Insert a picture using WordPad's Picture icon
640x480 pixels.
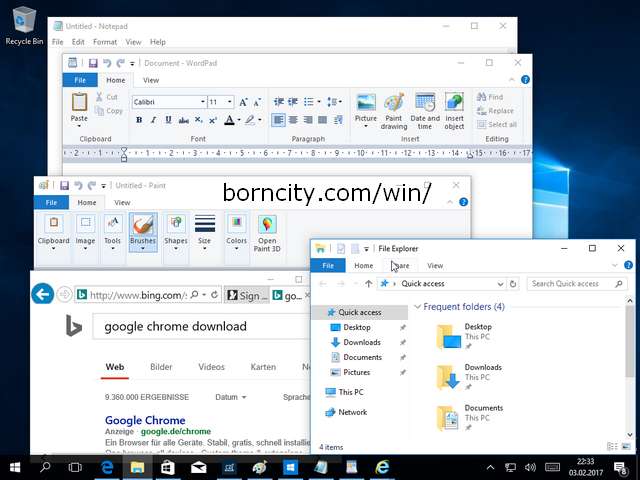[x=366, y=110]
